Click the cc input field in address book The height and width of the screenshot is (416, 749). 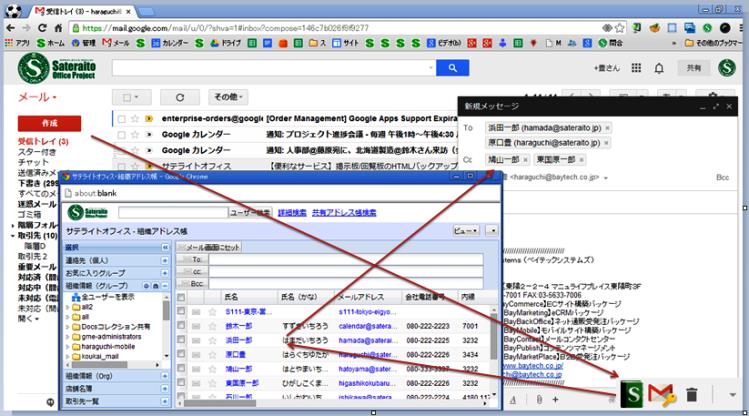tap(346, 272)
